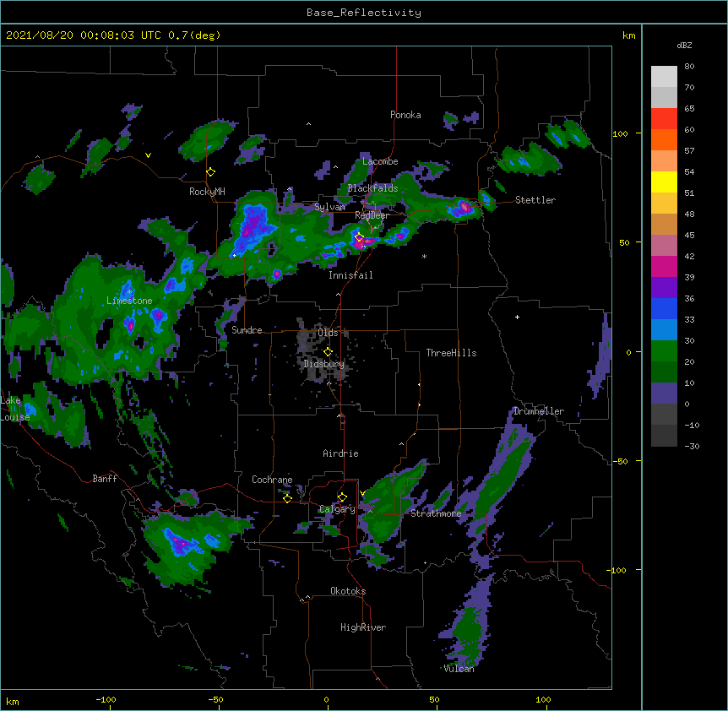
Task: Click the y-axis -100 km tick label
Action: point(617,570)
